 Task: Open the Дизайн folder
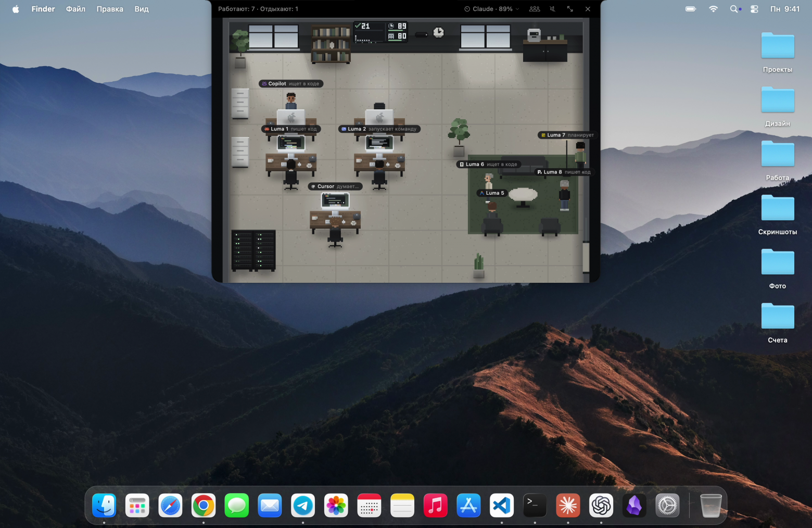[x=778, y=107]
